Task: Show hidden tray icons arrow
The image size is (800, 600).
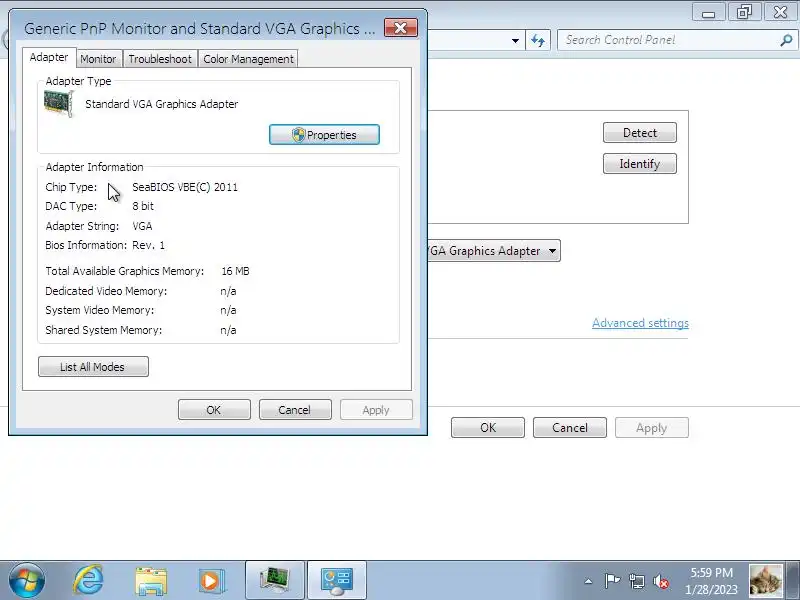Action: 588,581
